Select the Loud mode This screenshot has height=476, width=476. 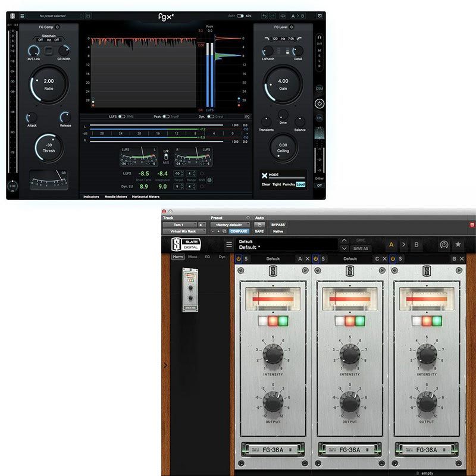(300, 184)
